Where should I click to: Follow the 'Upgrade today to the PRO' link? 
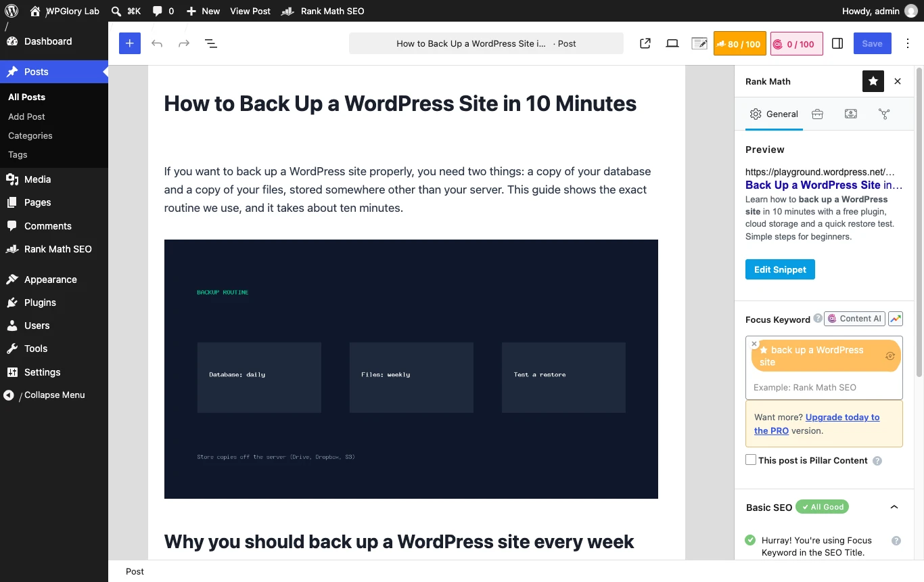[817, 424]
